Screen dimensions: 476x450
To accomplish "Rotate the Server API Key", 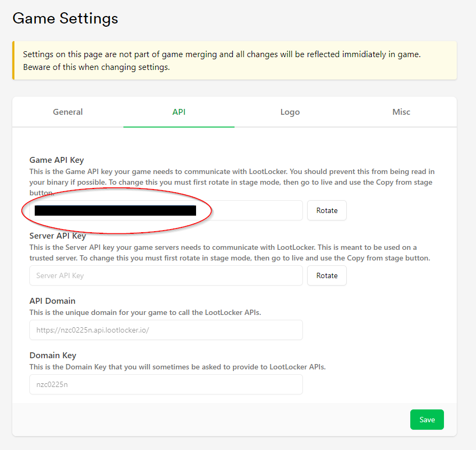I will [x=326, y=275].
